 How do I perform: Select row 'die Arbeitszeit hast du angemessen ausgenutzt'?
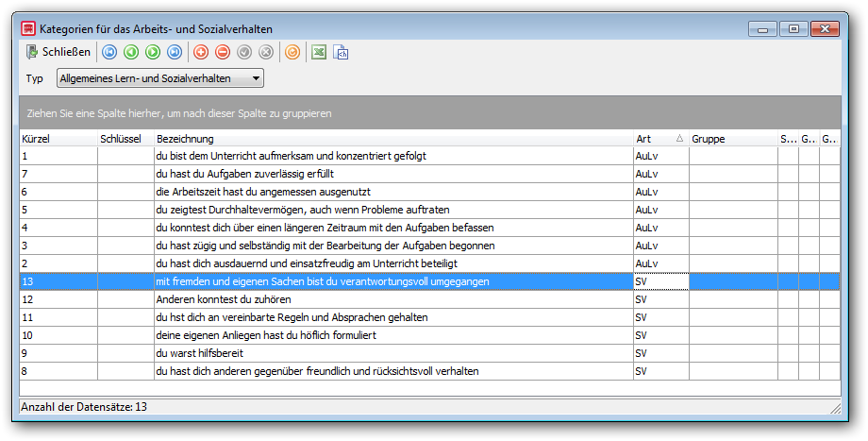point(429,193)
